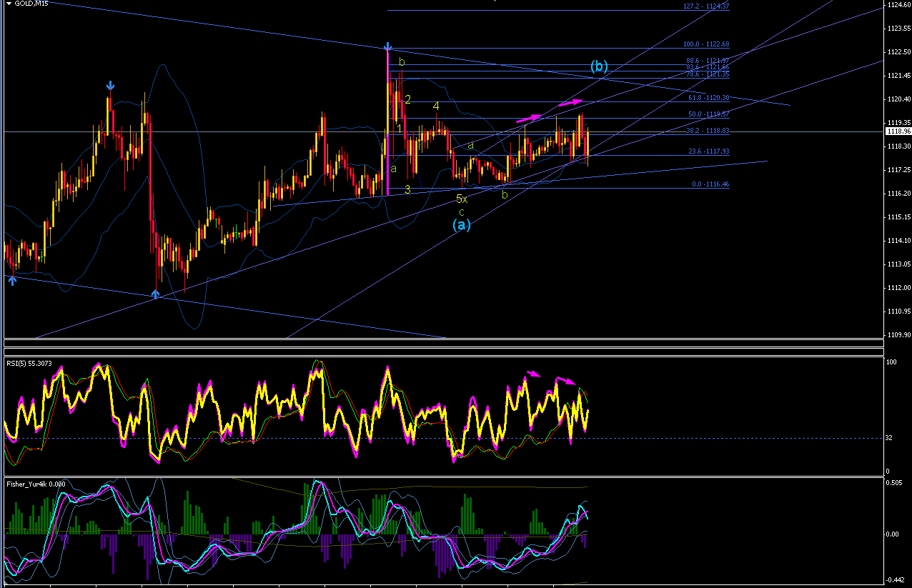
Task: Select the yellow wave label 2
Action: (407, 99)
